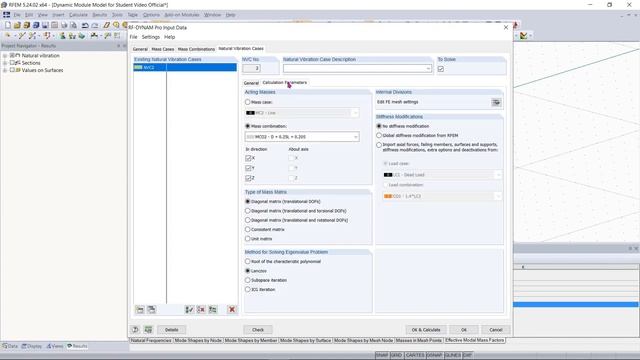Click the select all cases checkmark icon
The image size is (640, 360).
click(189, 310)
